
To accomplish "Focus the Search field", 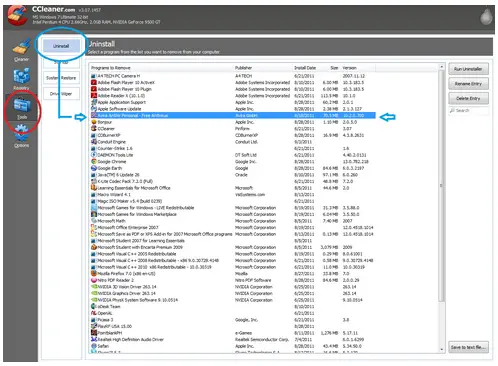I will tap(468, 110).
